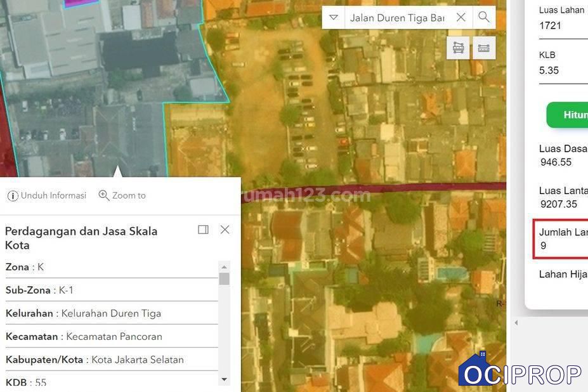
Task: Select the area measurement tool icon
Action: tap(458, 48)
